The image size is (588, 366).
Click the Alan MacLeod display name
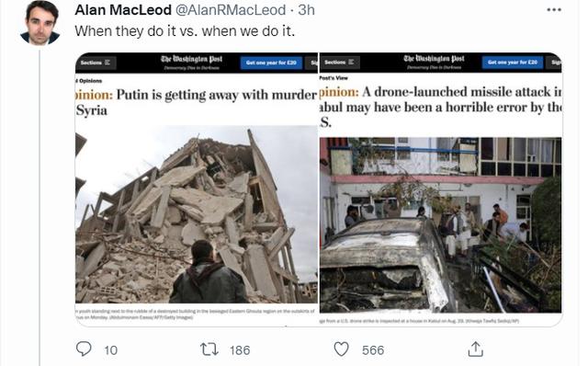[123, 10]
